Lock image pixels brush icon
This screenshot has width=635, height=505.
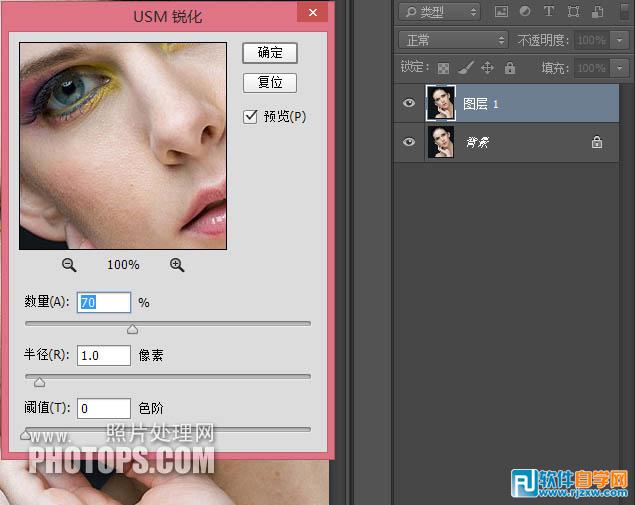[x=465, y=68]
